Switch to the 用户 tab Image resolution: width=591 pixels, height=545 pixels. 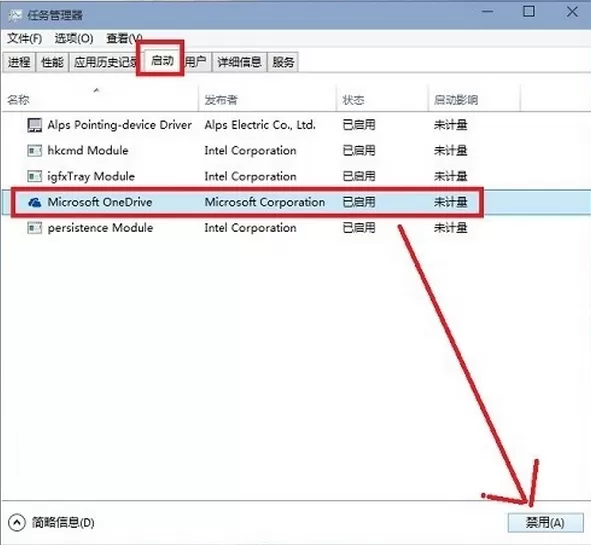[x=196, y=62]
